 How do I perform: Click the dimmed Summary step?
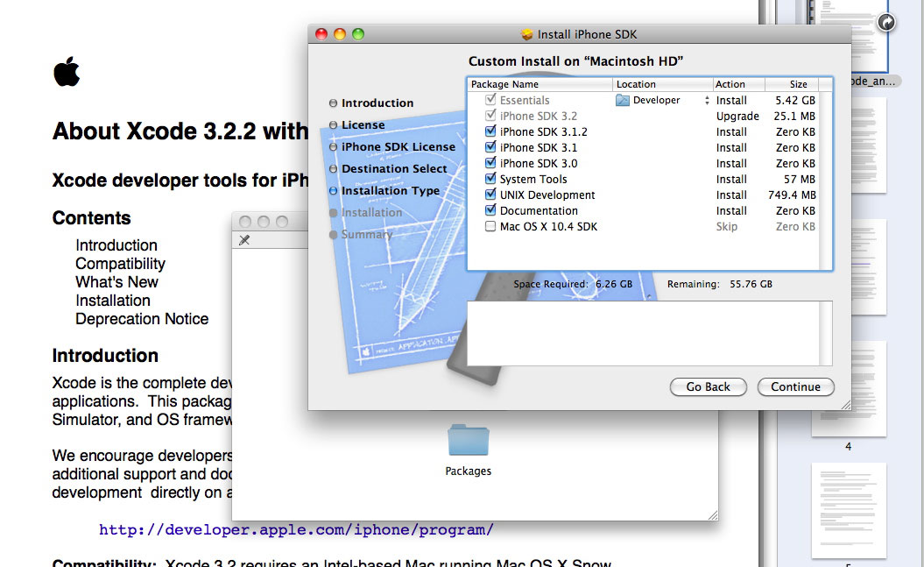tap(367, 234)
